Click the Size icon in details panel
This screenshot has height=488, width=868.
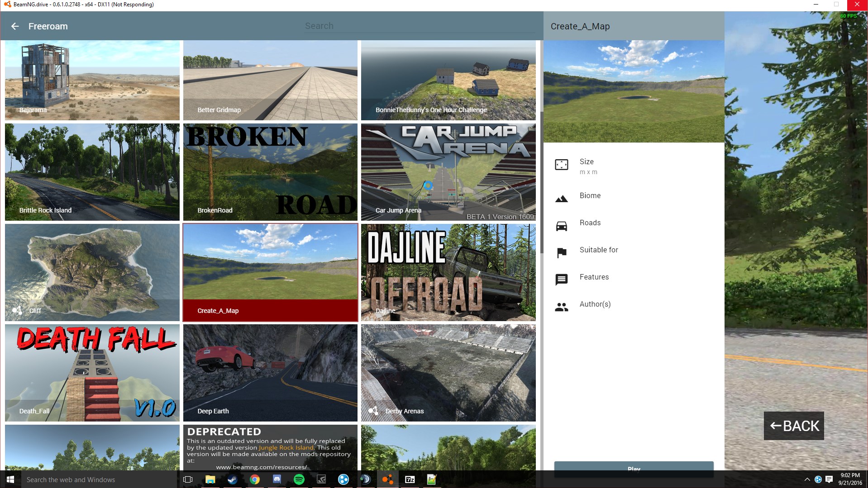pyautogui.click(x=561, y=165)
